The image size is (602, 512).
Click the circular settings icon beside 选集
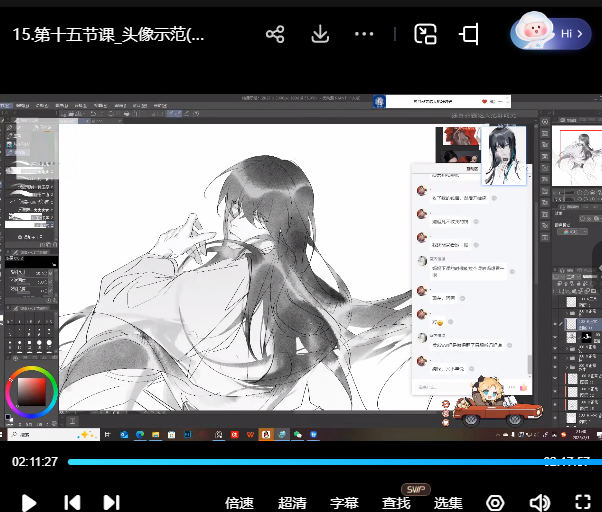[495, 503]
